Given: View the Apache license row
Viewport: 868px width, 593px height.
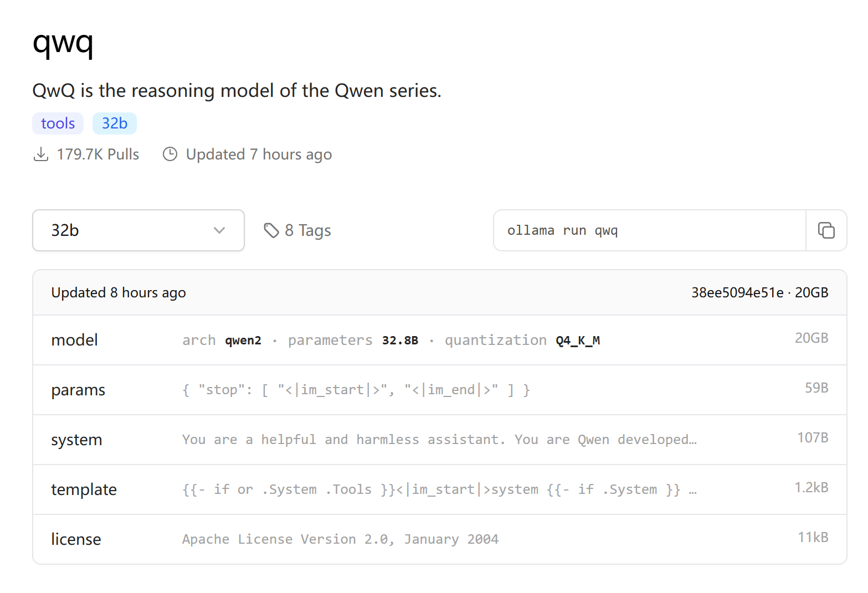Looking at the screenshot, I should click(x=440, y=539).
